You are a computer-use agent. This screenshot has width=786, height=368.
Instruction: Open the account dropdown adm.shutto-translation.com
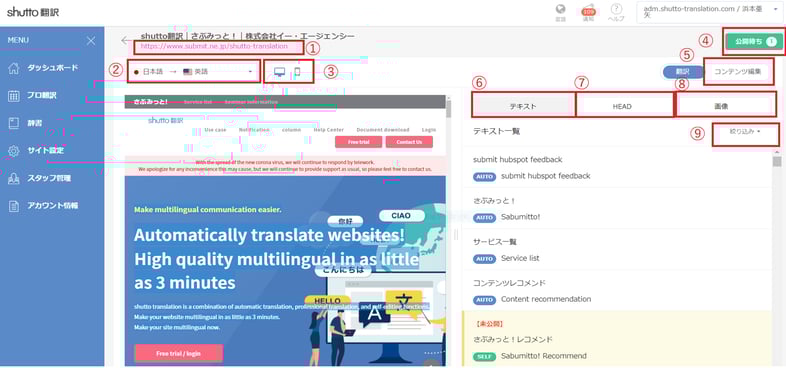(709, 13)
